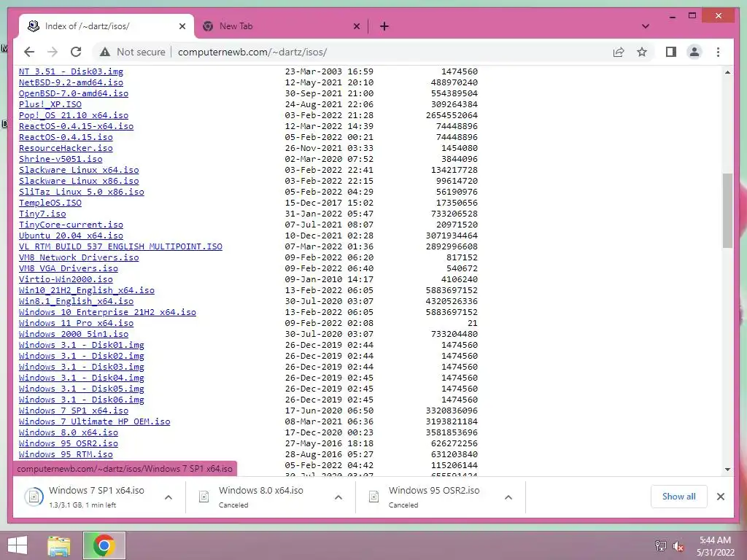Click Windows 2000 5in1.iso link
747x560 pixels.
click(74, 334)
